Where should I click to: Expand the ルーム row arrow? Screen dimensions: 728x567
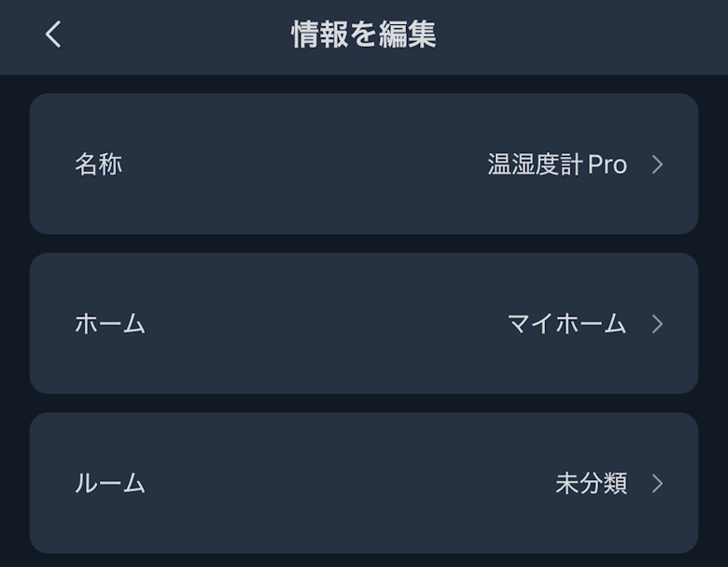point(657,483)
